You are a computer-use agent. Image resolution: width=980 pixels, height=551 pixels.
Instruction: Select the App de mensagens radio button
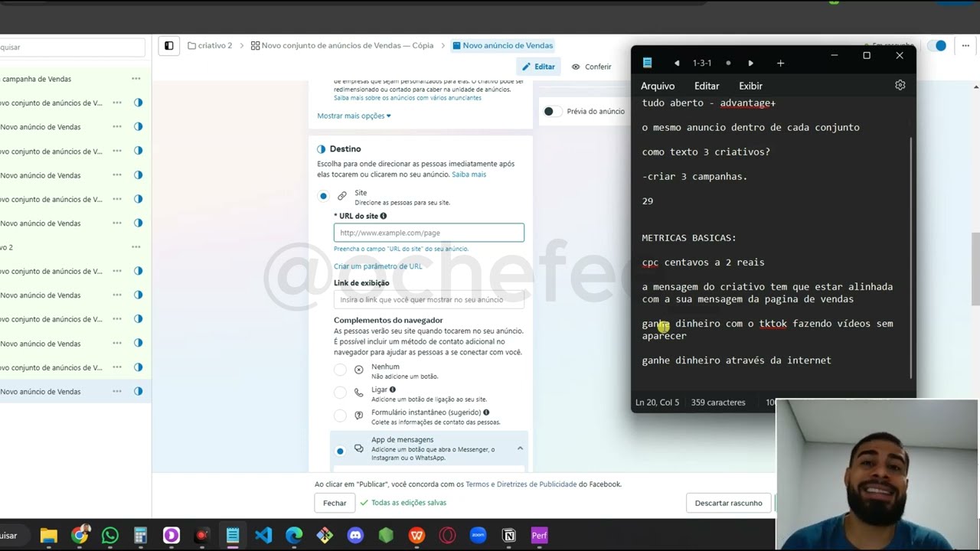click(340, 451)
